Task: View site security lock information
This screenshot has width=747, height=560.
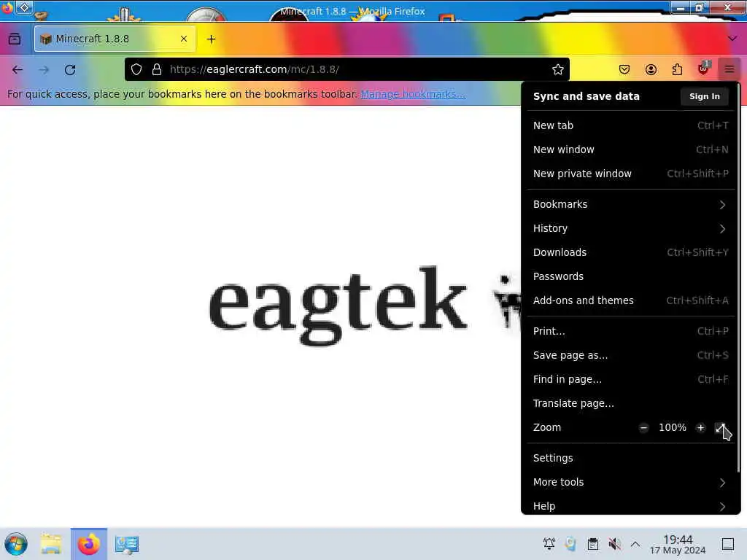Action: click(x=157, y=69)
